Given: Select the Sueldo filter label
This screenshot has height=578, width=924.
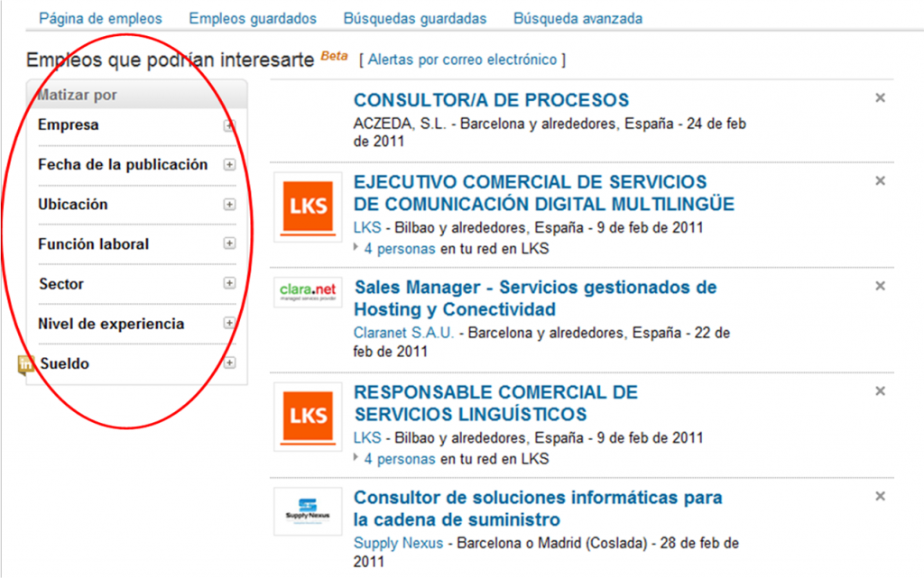Looking at the screenshot, I should pyautogui.click(x=65, y=363).
